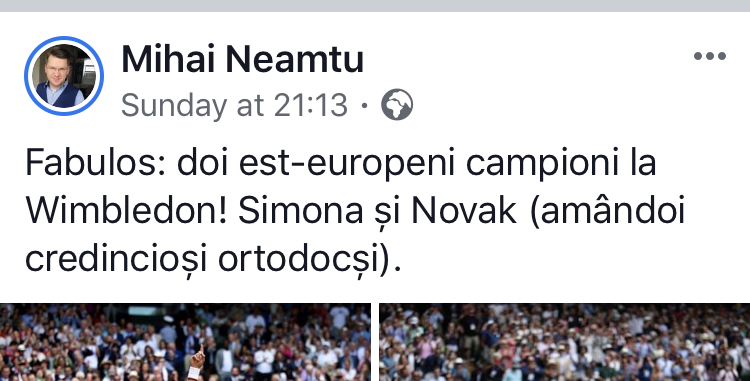Tap the gray feed separator bar above post
Viewport: 750px width, 381px height.
[x=375, y=6]
